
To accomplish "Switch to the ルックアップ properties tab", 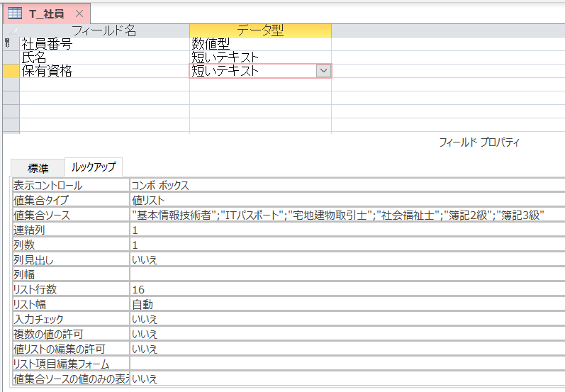I will point(94,167).
